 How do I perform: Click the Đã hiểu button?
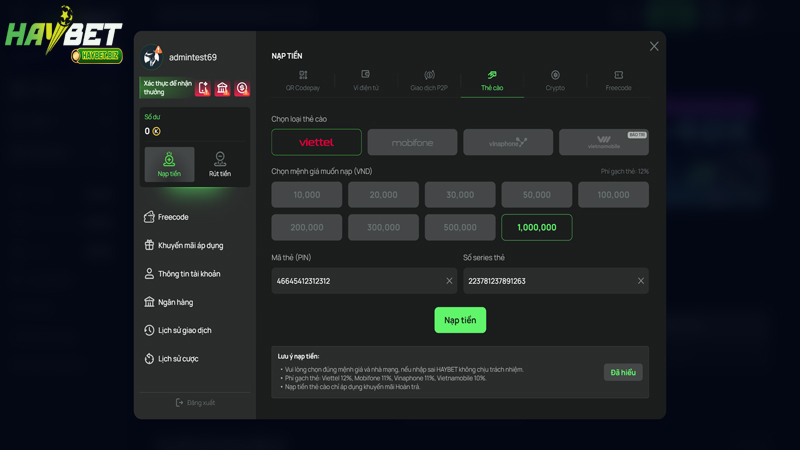pos(622,372)
